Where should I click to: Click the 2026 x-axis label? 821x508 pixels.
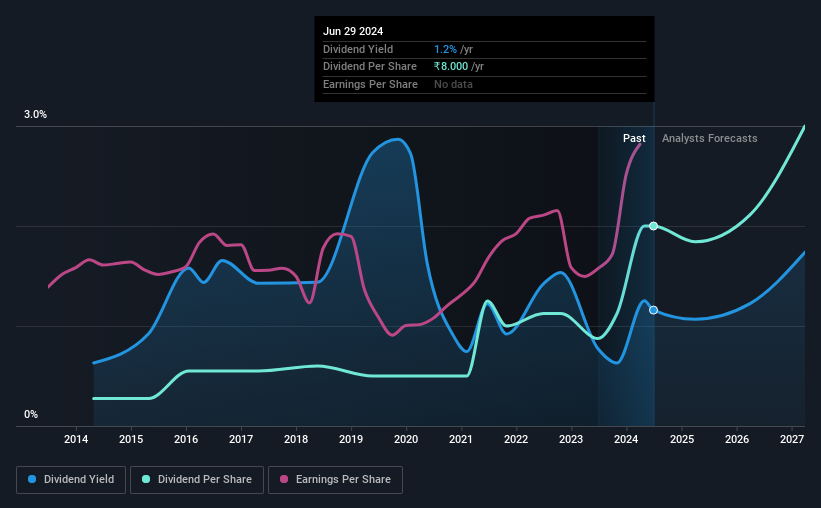click(x=737, y=439)
